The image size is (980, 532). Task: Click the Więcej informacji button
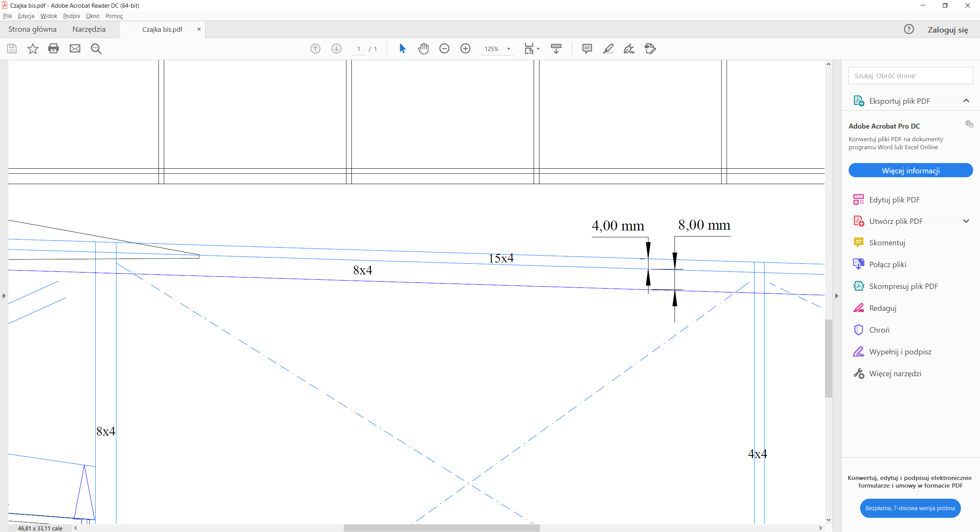click(910, 170)
